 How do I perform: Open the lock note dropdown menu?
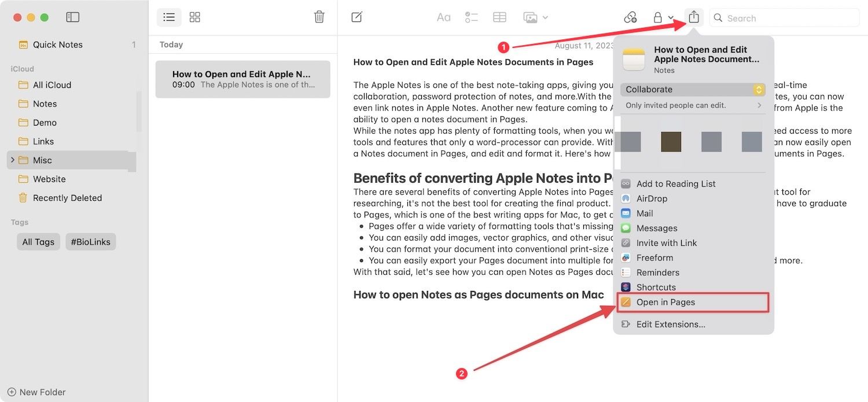click(663, 17)
